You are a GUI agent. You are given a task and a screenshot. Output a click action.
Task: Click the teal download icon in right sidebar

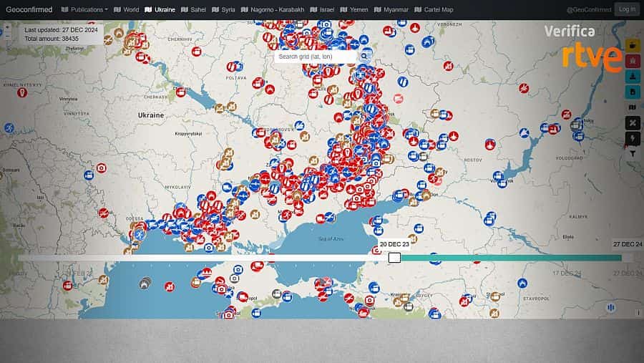click(x=633, y=77)
